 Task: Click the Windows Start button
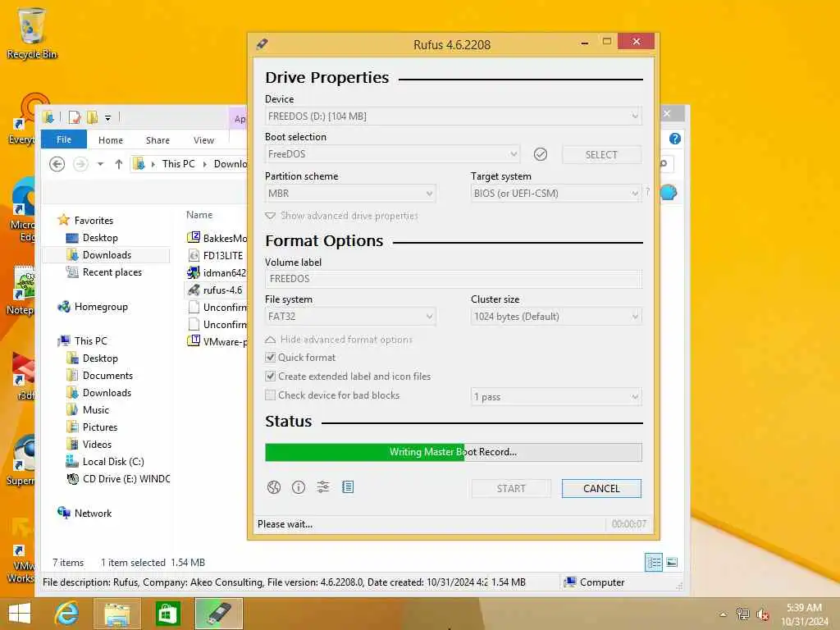pyautogui.click(x=20, y=614)
